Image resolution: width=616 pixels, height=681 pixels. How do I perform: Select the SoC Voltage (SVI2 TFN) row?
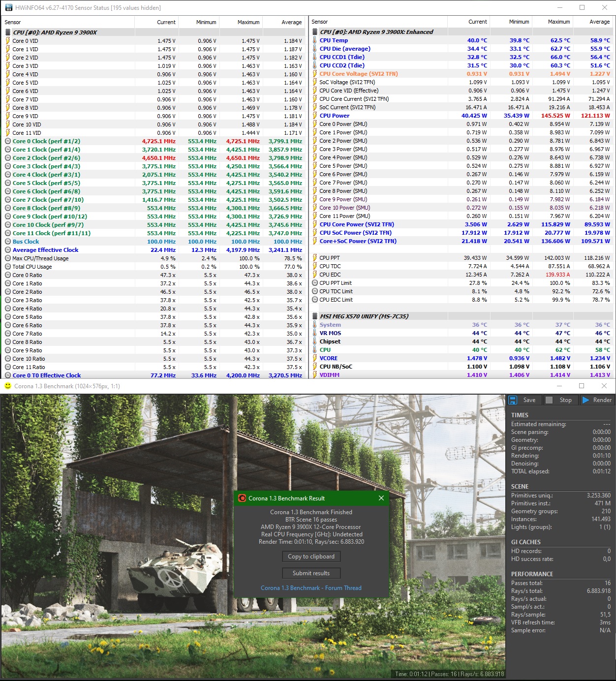pos(461,82)
